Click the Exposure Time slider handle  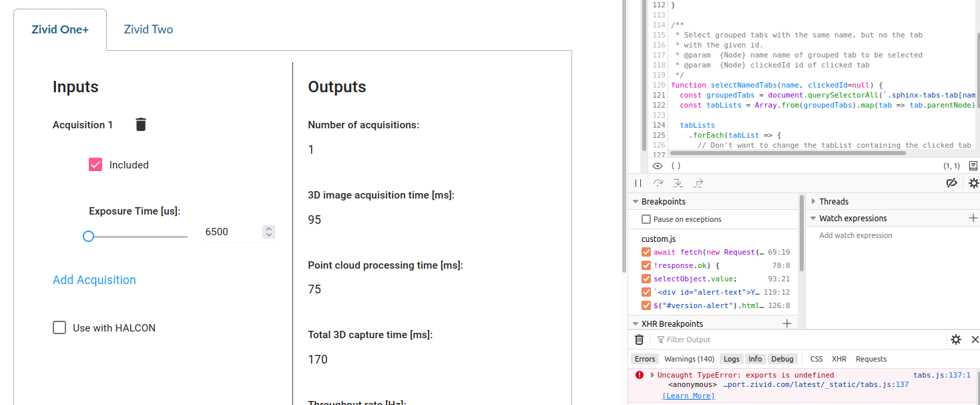[88, 236]
